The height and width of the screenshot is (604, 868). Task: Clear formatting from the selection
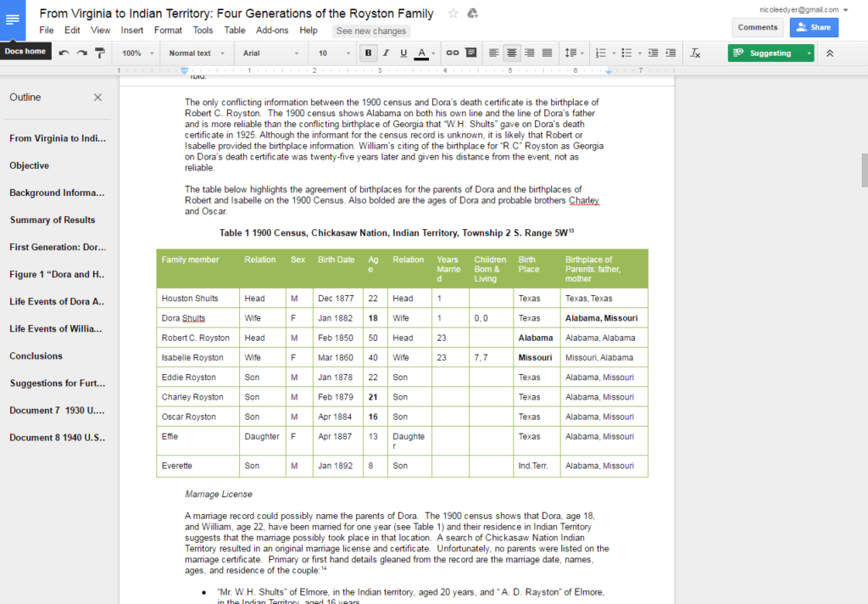pyautogui.click(x=695, y=53)
